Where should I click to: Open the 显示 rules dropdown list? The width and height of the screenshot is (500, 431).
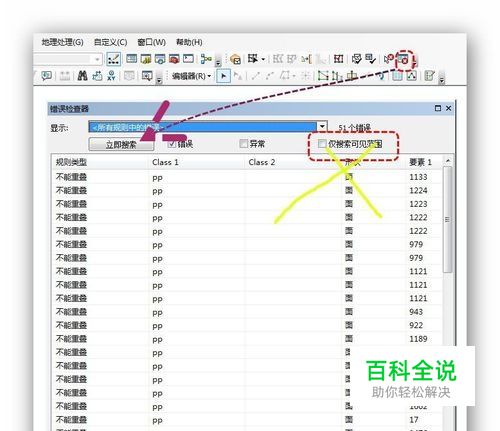pyautogui.click(x=322, y=127)
